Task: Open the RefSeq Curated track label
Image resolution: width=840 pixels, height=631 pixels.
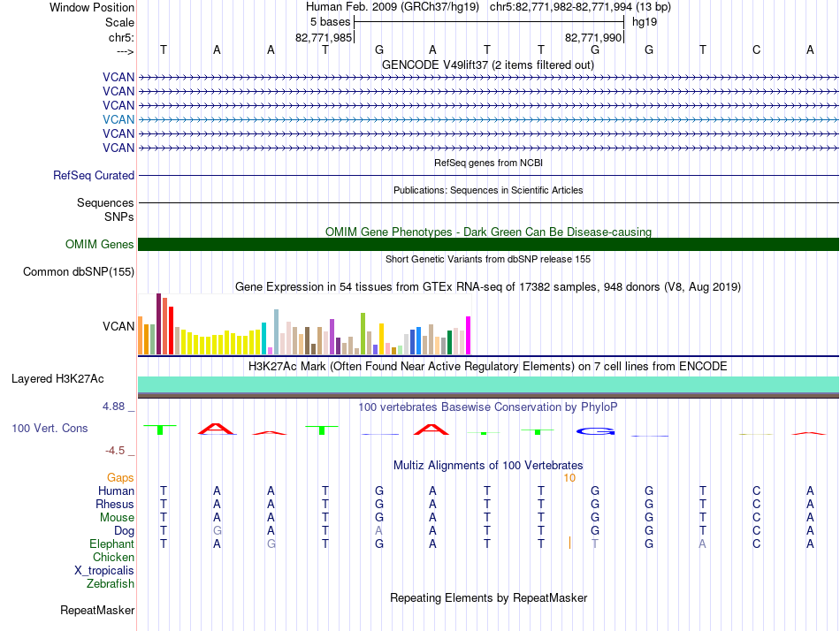Action: [94, 175]
